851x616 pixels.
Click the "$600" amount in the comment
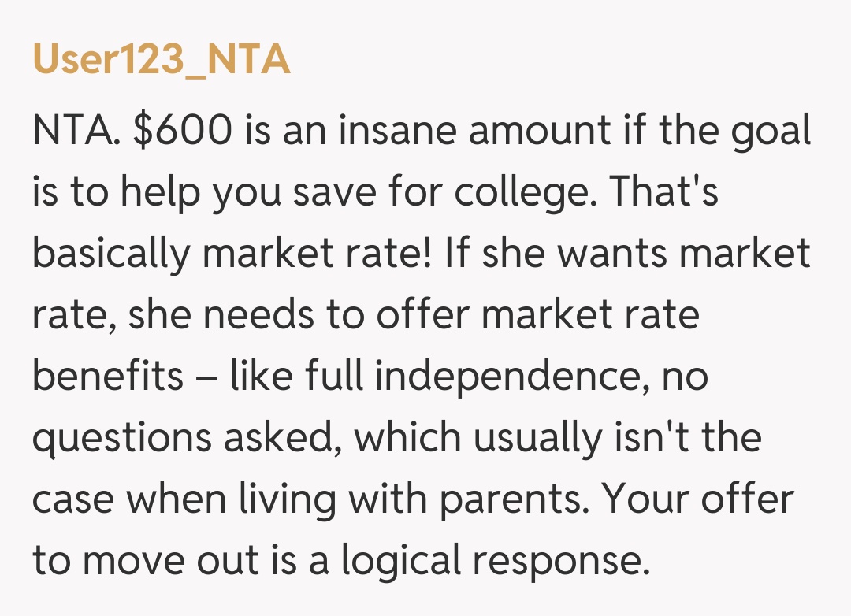pos(183,130)
